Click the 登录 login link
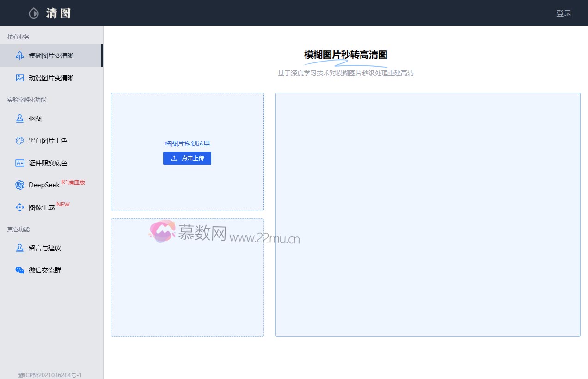 pos(563,13)
